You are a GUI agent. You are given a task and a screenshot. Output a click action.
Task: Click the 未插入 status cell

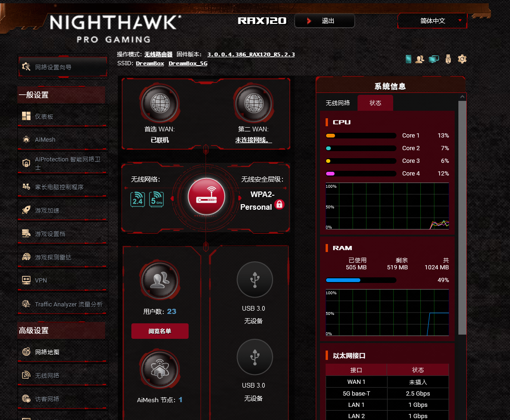pyautogui.click(x=418, y=382)
